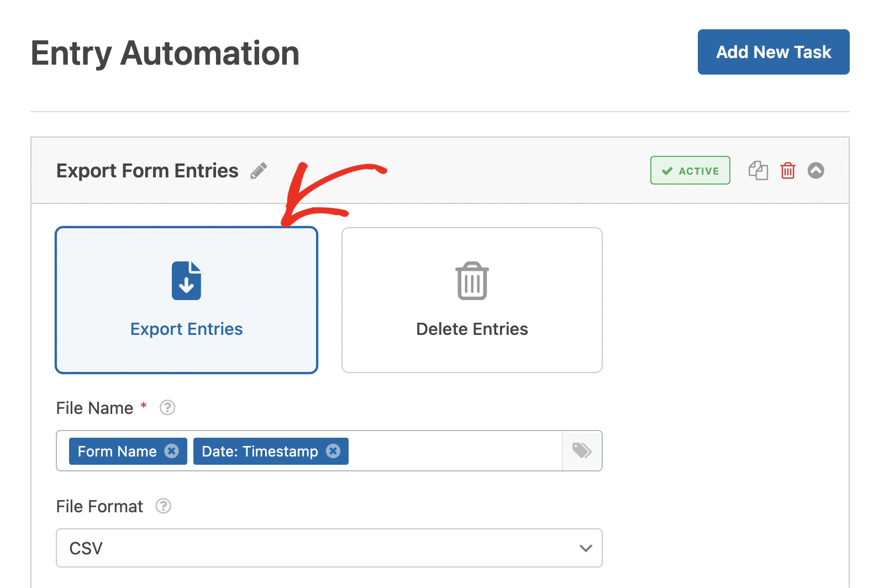Select the Delete Entries option card
Screen dimensions: 884x588
(472, 300)
